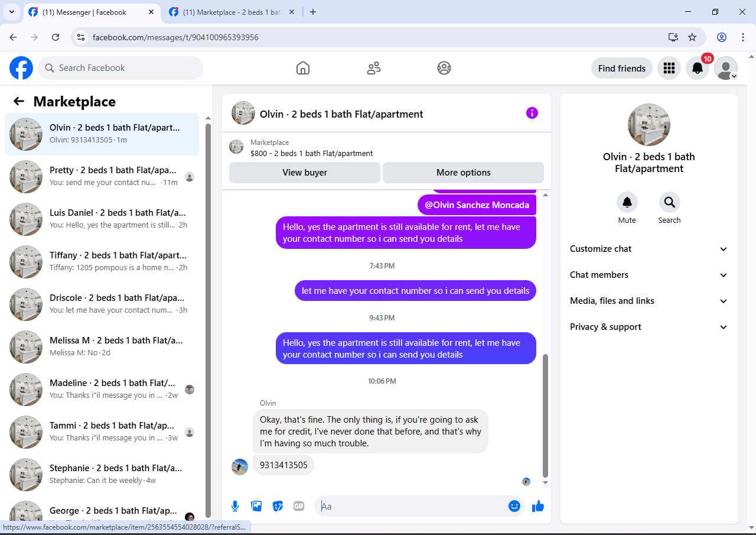Open the Melissa M conversation

click(102, 347)
